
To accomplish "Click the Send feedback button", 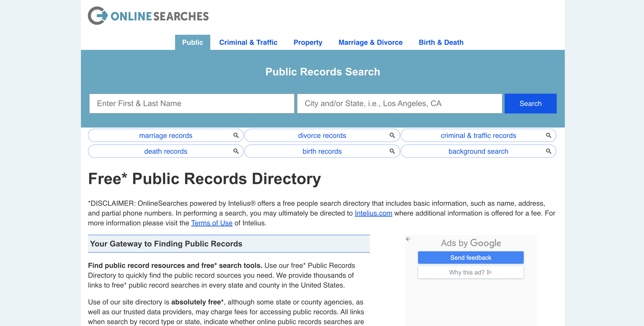I will tap(471, 257).
